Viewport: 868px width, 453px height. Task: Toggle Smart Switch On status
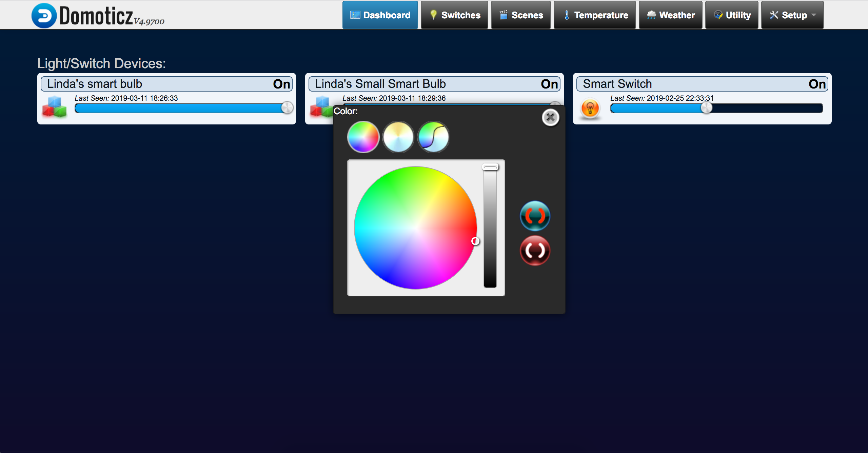click(x=817, y=84)
